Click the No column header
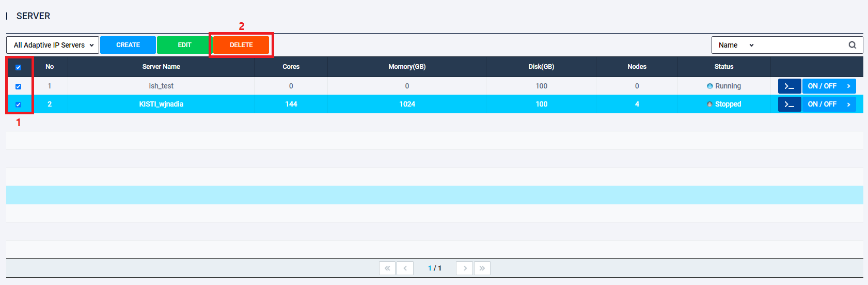This screenshot has height=285, width=868. [50, 67]
